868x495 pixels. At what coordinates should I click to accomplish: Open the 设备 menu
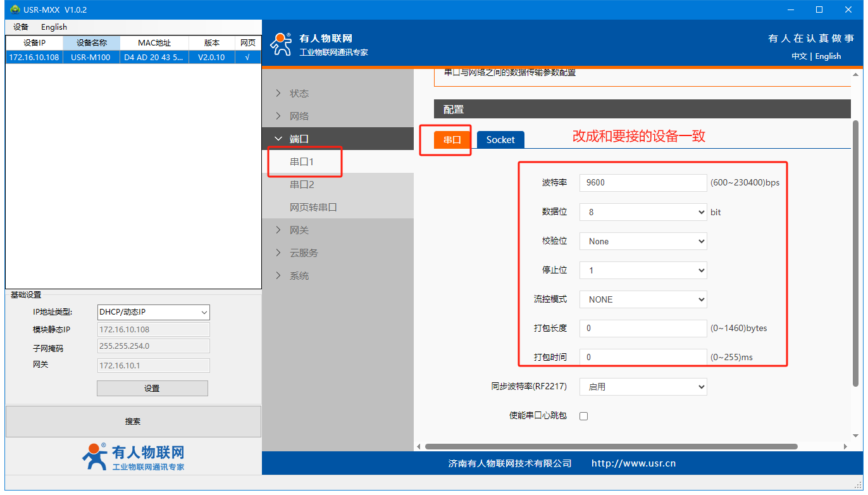click(21, 27)
